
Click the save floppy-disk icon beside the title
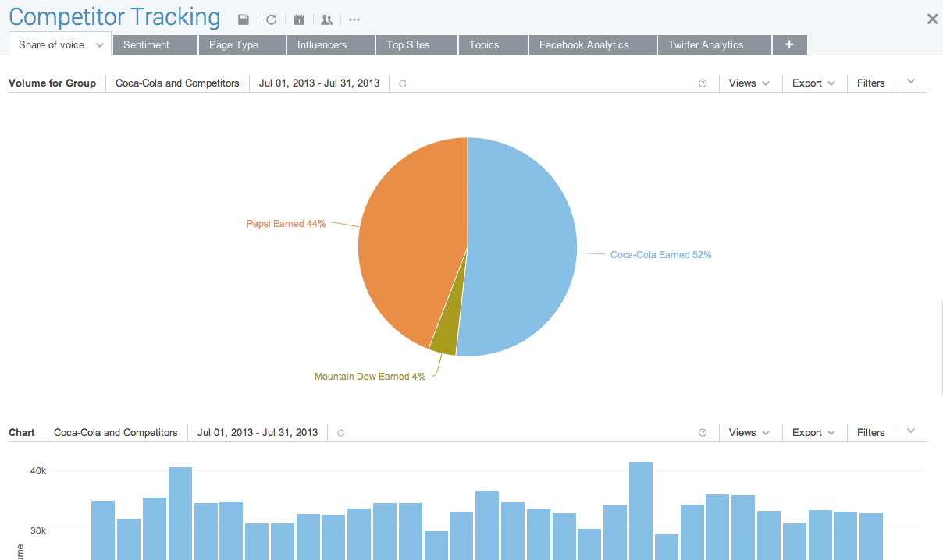(244, 19)
